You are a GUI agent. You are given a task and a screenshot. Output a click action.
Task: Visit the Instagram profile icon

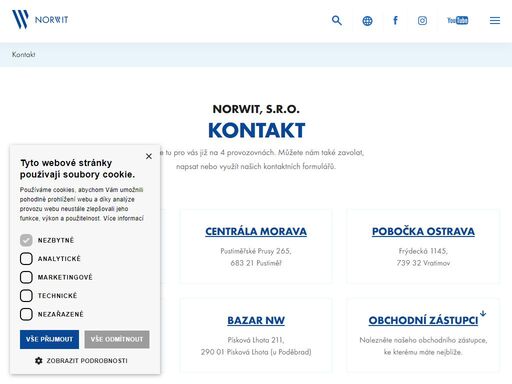point(422,21)
